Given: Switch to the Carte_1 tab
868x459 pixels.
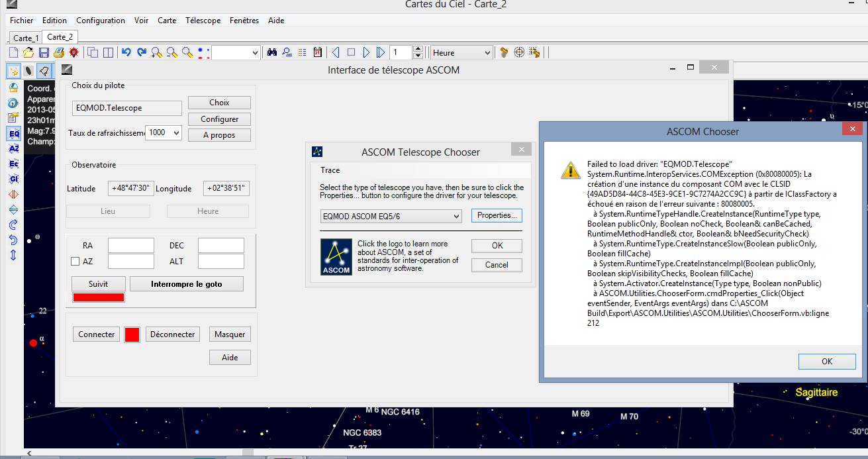Looking at the screenshot, I should (24, 37).
